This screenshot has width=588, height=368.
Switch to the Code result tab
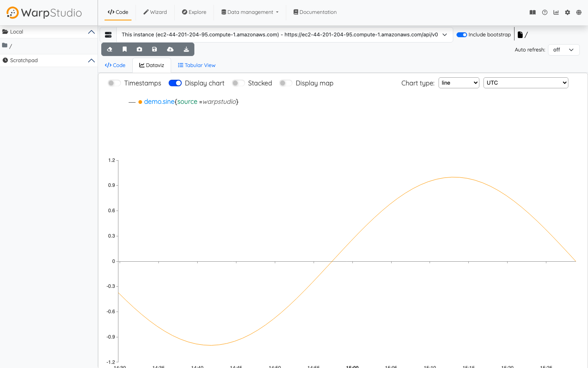(x=115, y=65)
